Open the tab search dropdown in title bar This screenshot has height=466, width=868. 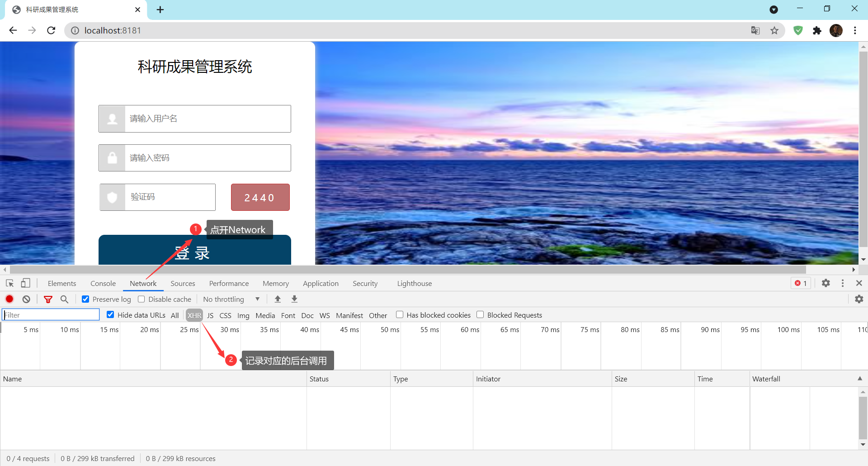tap(774, 10)
